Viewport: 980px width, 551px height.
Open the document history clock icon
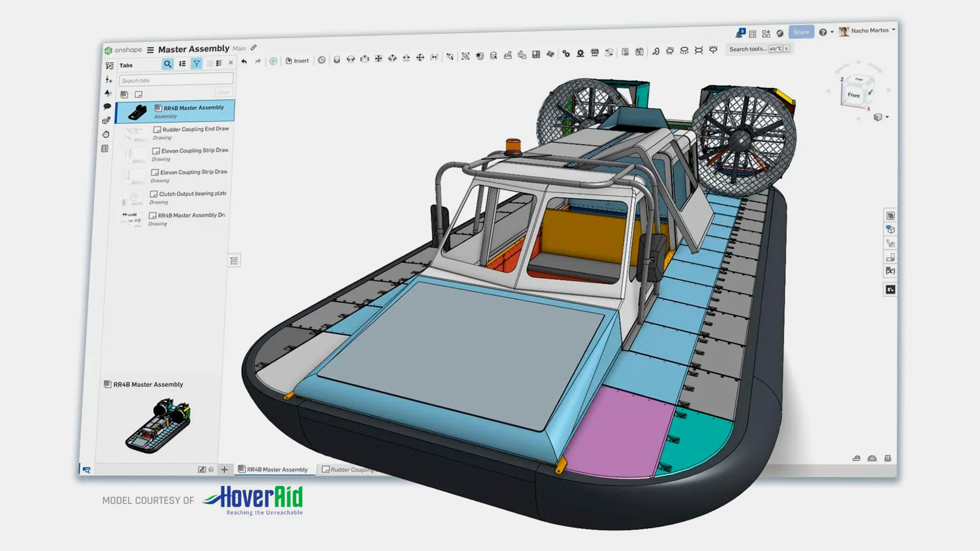[x=106, y=134]
